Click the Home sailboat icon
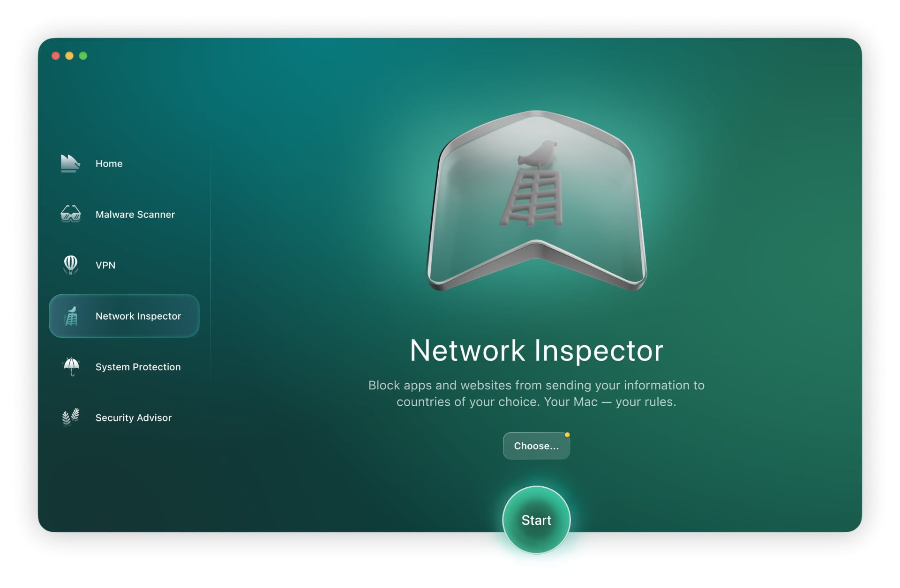Screen dimensions: 900x588 70,164
